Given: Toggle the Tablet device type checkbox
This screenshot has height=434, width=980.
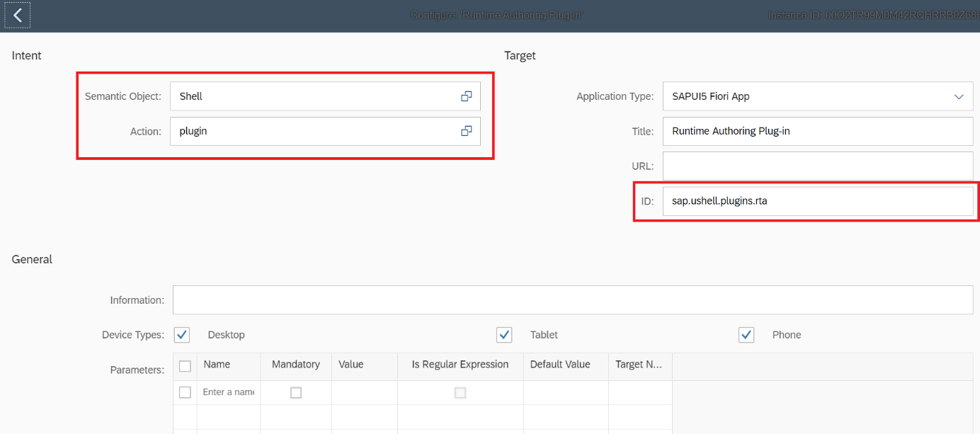Looking at the screenshot, I should (504, 335).
